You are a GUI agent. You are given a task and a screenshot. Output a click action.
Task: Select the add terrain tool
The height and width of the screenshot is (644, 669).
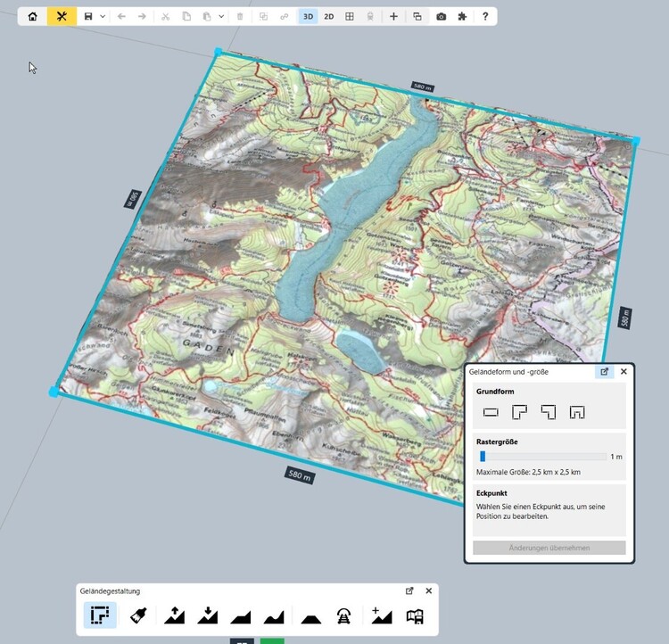[382, 615]
